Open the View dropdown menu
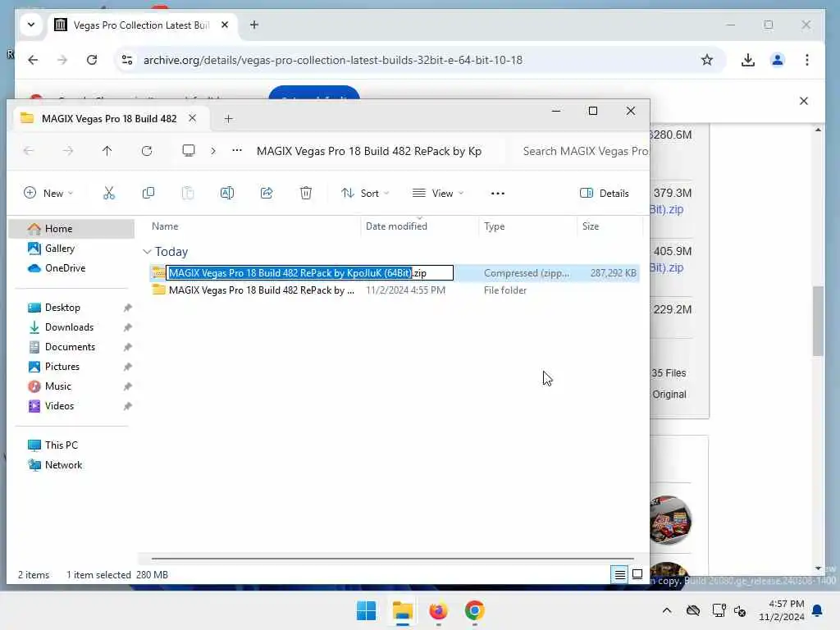The width and height of the screenshot is (840, 630). (438, 194)
